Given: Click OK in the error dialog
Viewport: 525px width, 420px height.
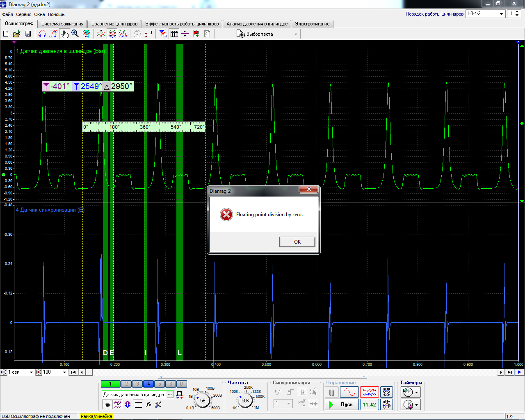Looking at the screenshot, I should pyautogui.click(x=297, y=242).
